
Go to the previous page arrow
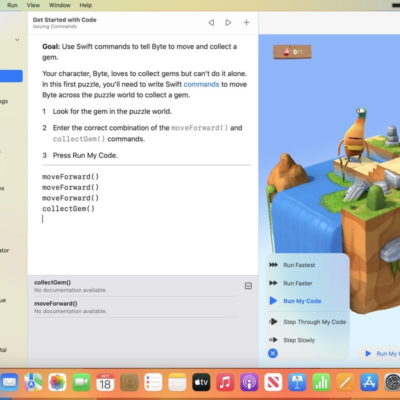tap(211, 23)
